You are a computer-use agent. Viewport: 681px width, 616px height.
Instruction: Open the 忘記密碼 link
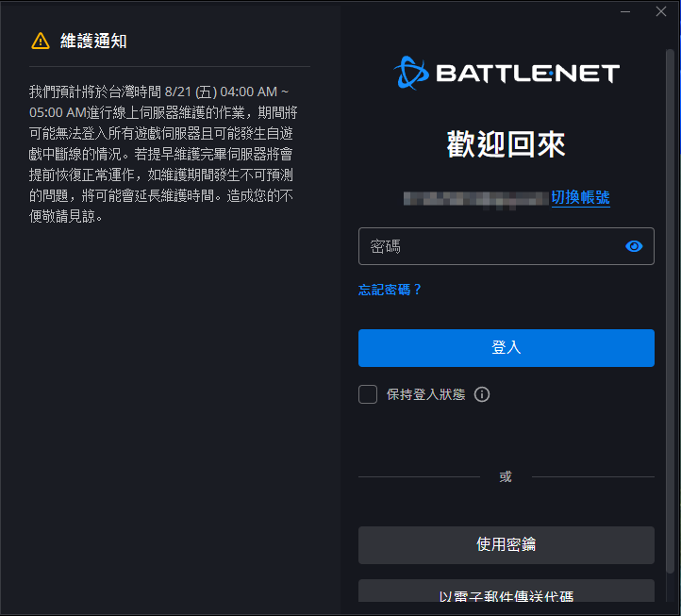tap(390, 290)
